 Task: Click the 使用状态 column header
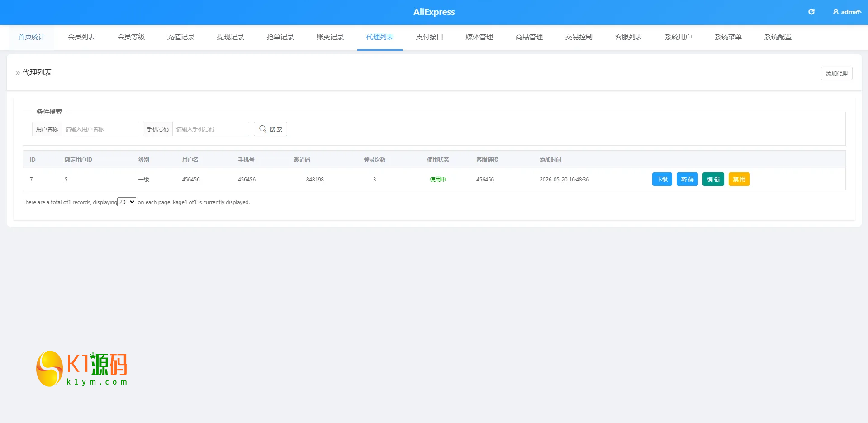coord(438,160)
